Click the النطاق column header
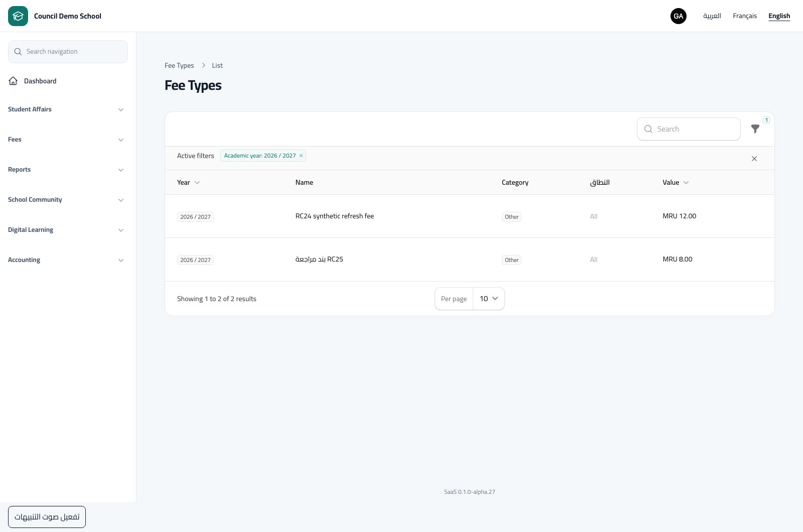The height and width of the screenshot is (532, 803). [600, 183]
